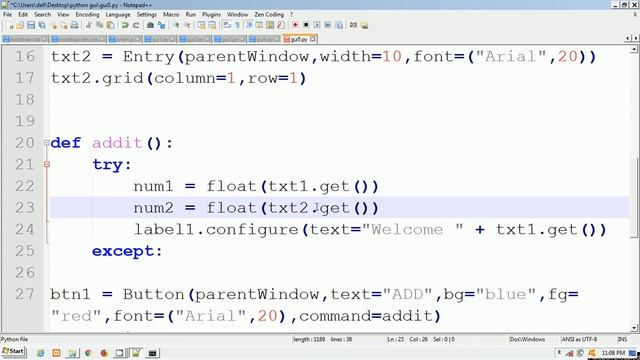Click the length : 1189 status entry
640x360 pixels.
[309, 339]
